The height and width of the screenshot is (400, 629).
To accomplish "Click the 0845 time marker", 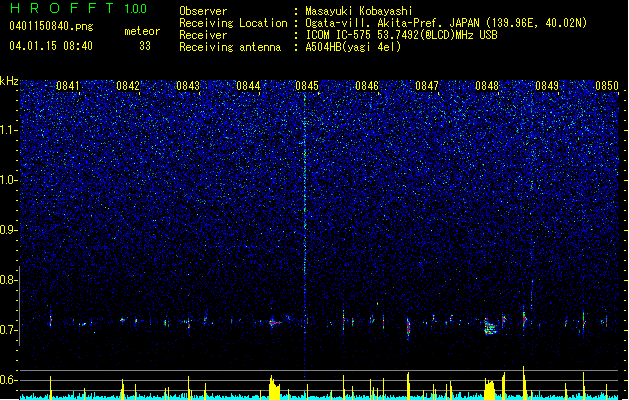I will pos(307,86).
